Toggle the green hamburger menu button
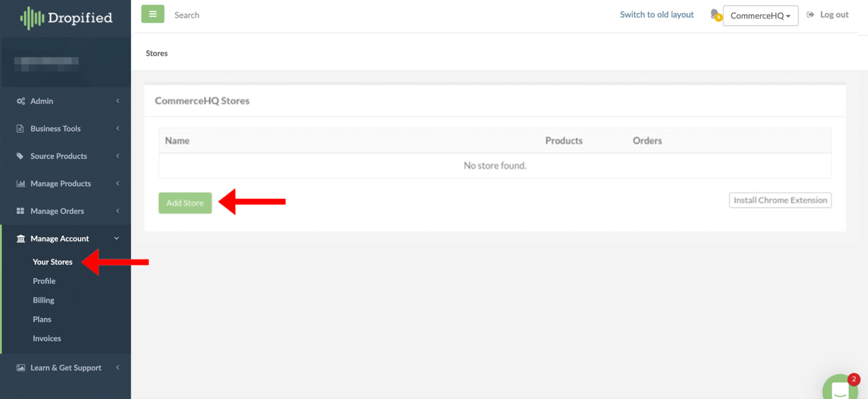This screenshot has height=399, width=868. click(x=153, y=14)
